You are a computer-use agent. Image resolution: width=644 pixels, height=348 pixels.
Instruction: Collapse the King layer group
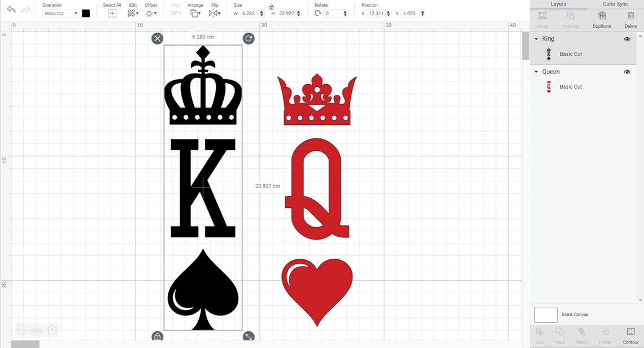coord(536,39)
